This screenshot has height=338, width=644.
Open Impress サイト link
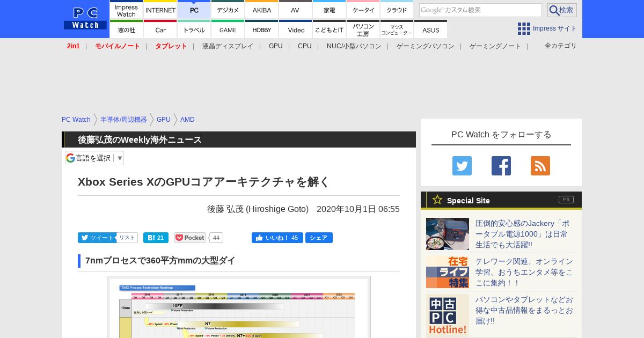point(555,28)
